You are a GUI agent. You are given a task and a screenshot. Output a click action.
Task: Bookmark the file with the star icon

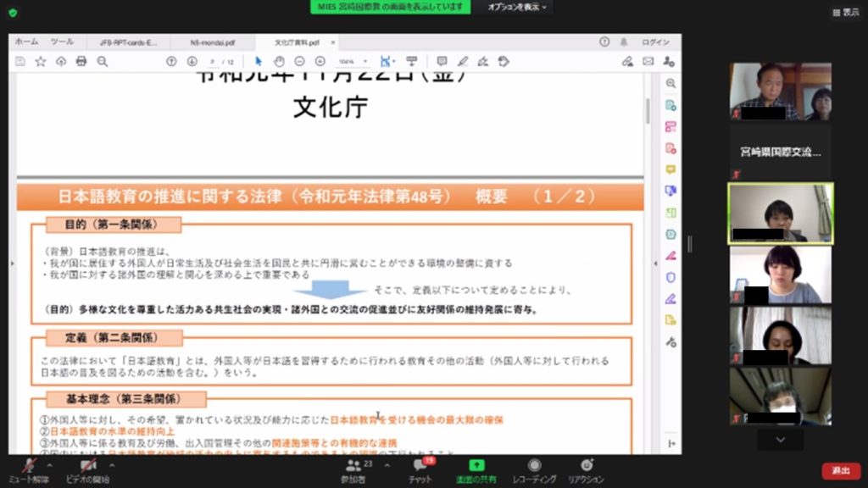[41, 61]
